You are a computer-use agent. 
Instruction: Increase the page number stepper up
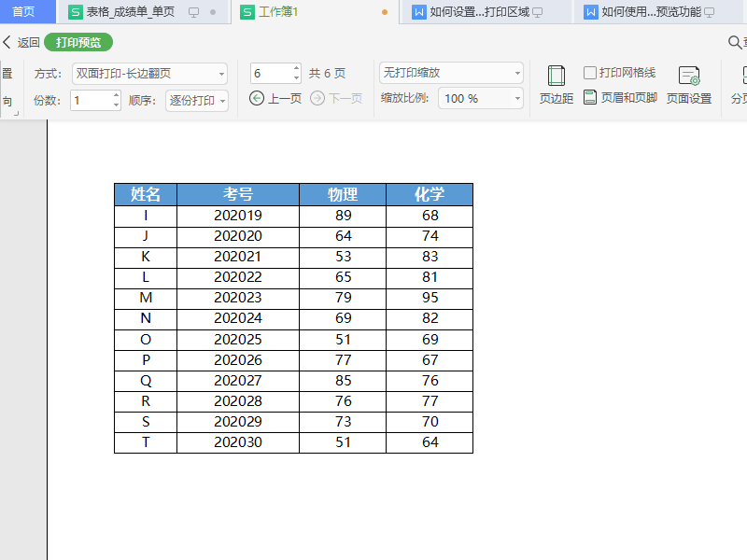tap(296, 68)
